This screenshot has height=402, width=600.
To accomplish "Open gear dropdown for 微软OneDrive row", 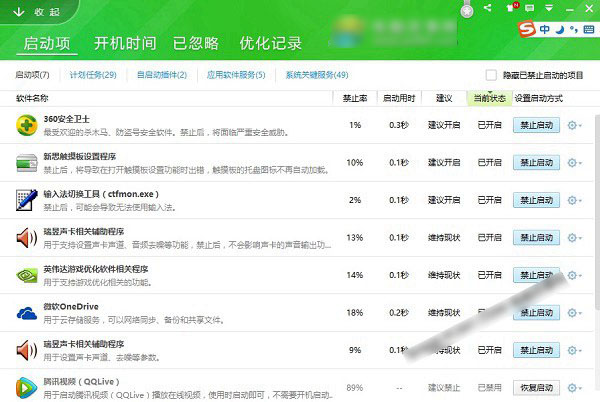I will click(575, 312).
